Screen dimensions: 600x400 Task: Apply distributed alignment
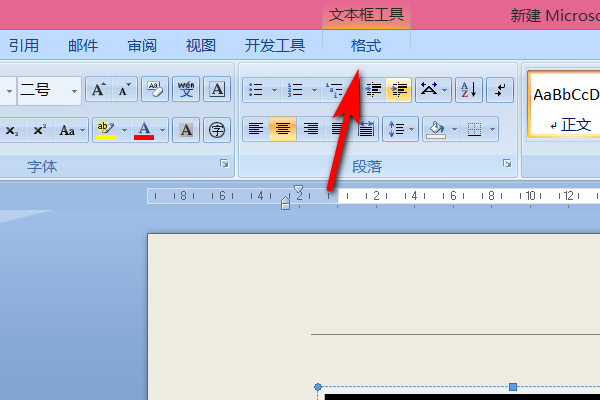(x=366, y=129)
